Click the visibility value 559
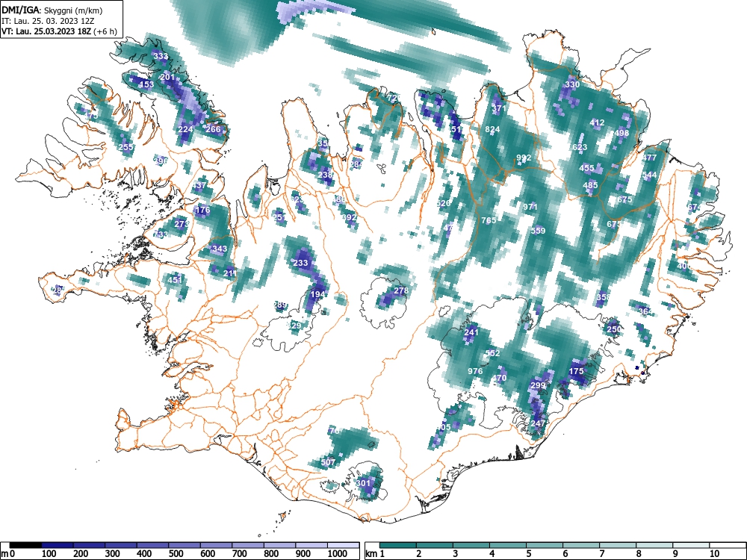The image size is (747, 560). click(538, 231)
